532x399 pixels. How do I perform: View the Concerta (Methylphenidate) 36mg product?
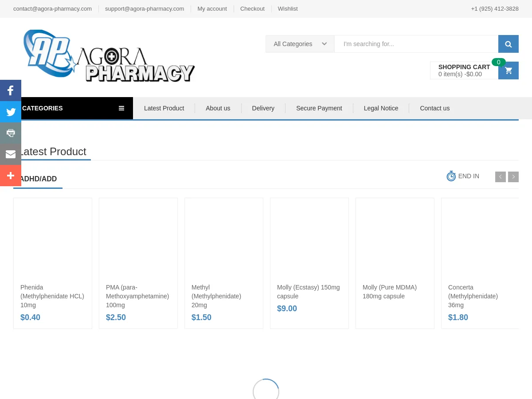click(x=473, y=296)
